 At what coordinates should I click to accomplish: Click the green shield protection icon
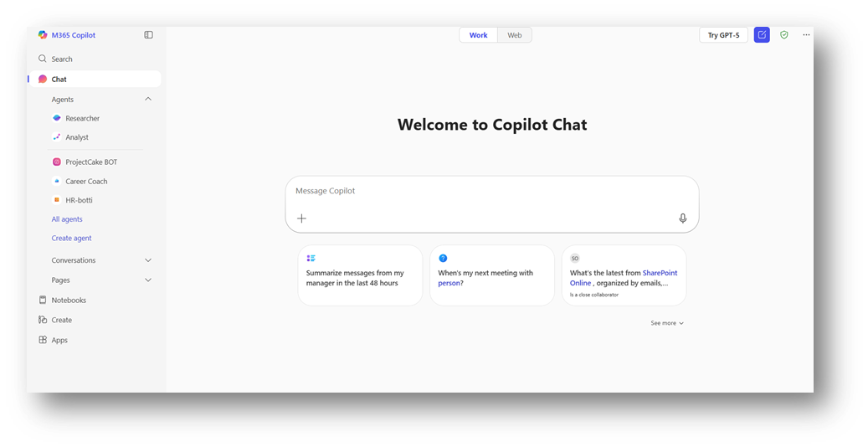(x=783, y=35)
